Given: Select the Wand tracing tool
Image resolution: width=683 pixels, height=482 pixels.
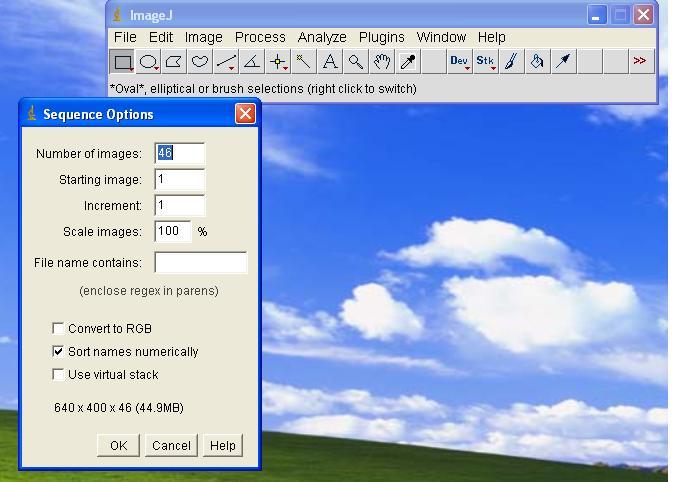Looking at the screenshot, I should tap(304, 62).
